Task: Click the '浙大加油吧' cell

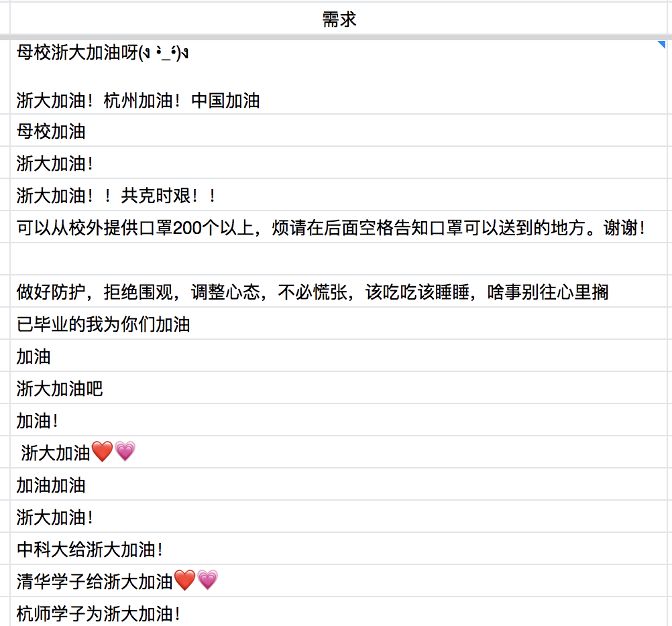Action: tap(339, 388)
